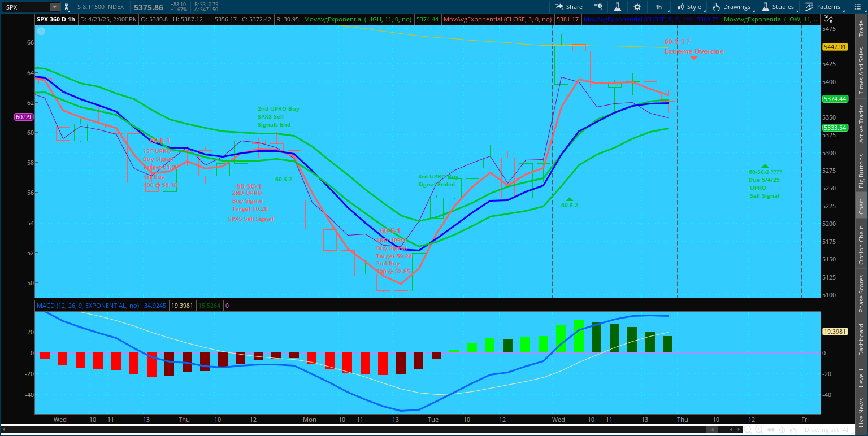Open the Phase Scores sidebar tab

click(861, 294)
